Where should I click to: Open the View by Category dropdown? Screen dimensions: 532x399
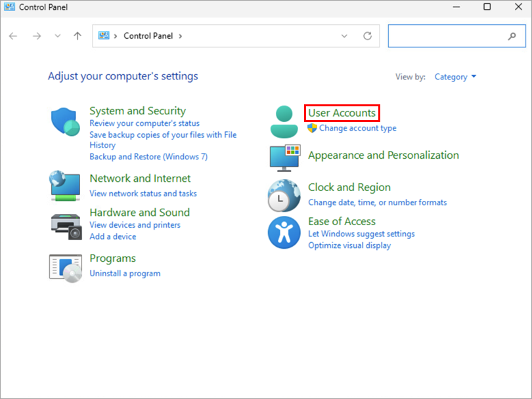pos(455,77)
